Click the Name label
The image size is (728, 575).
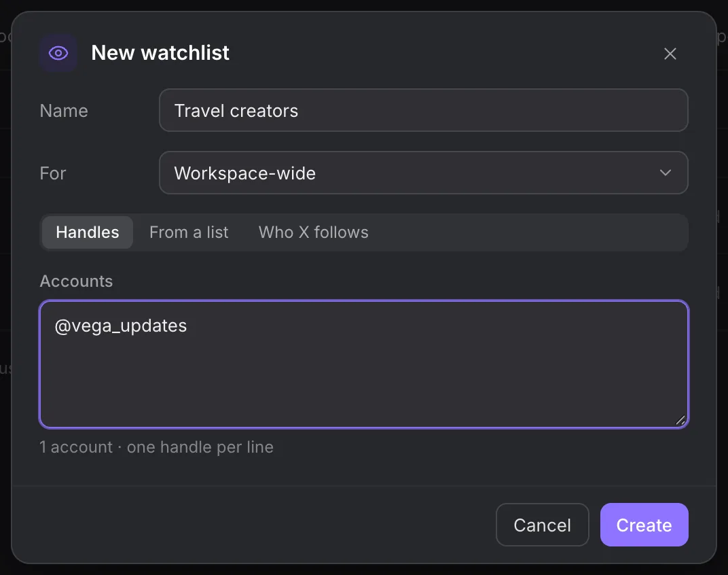click(64, 111)
